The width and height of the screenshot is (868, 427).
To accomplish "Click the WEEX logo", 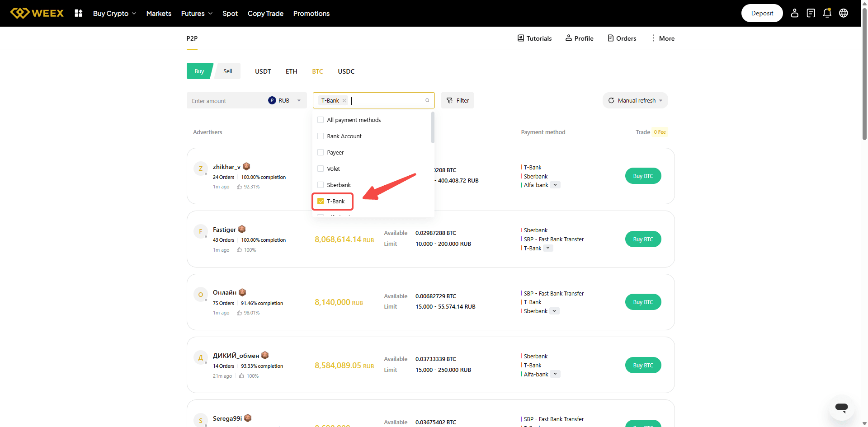I will click(37, 13).
